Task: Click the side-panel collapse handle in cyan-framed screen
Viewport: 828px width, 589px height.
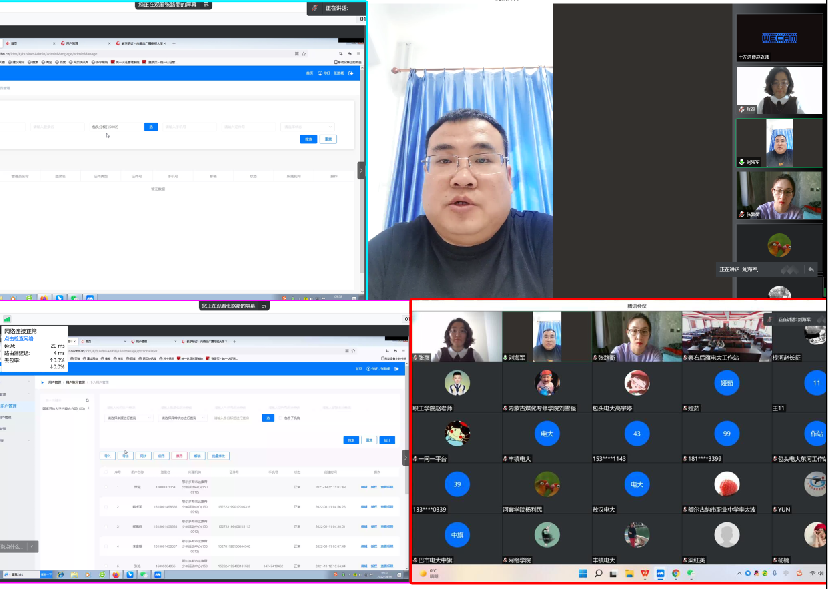Action: coord(362,170)
